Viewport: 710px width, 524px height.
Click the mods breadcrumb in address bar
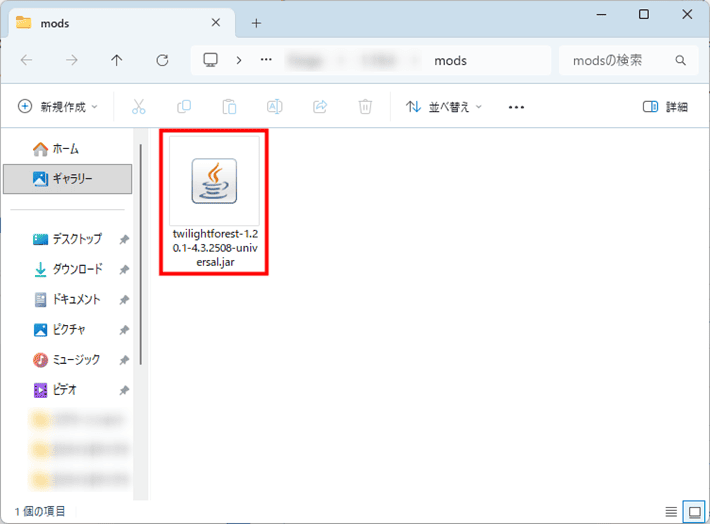pyautogui.click(x=450, y=61)
